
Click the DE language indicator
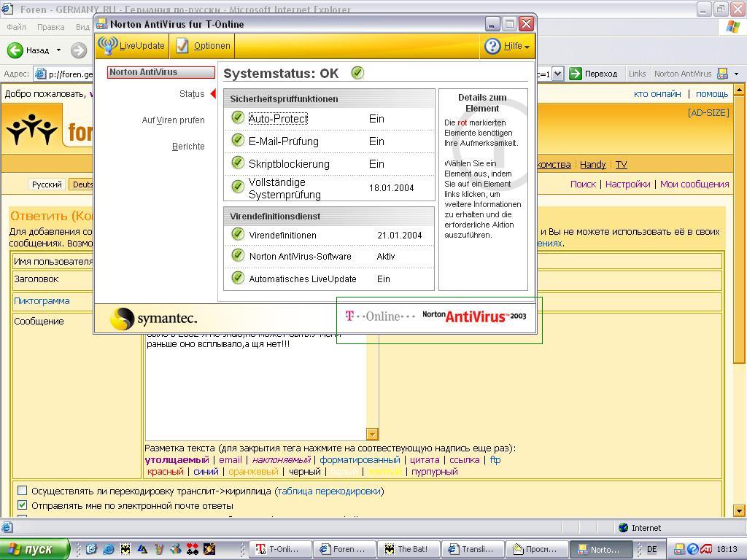tap(651, 549)
